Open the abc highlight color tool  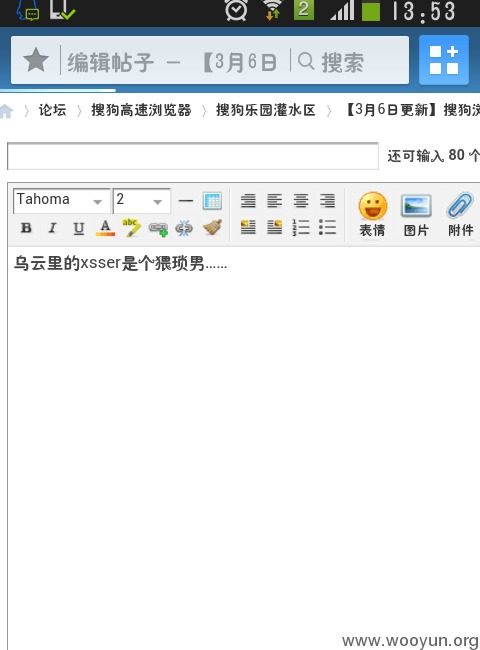(x=131, y=228)
